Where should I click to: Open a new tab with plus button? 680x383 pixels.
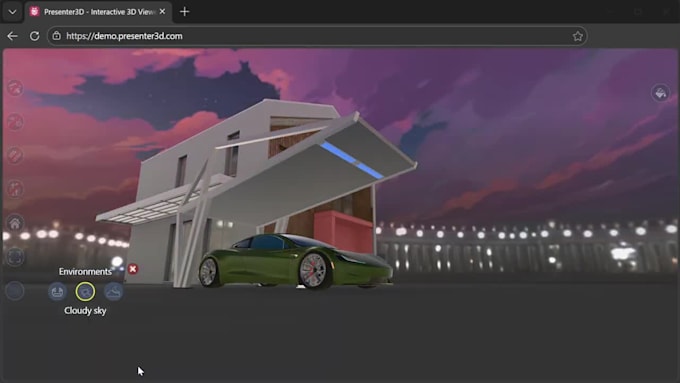point(184,12)
